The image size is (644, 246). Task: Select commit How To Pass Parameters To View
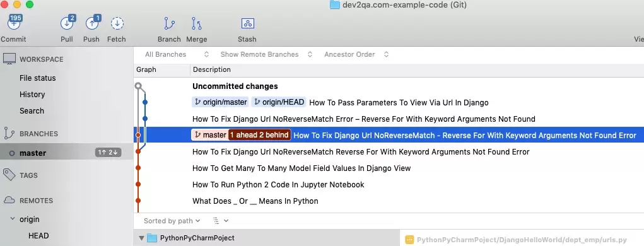pyautogui.click(x=389, y=103)
